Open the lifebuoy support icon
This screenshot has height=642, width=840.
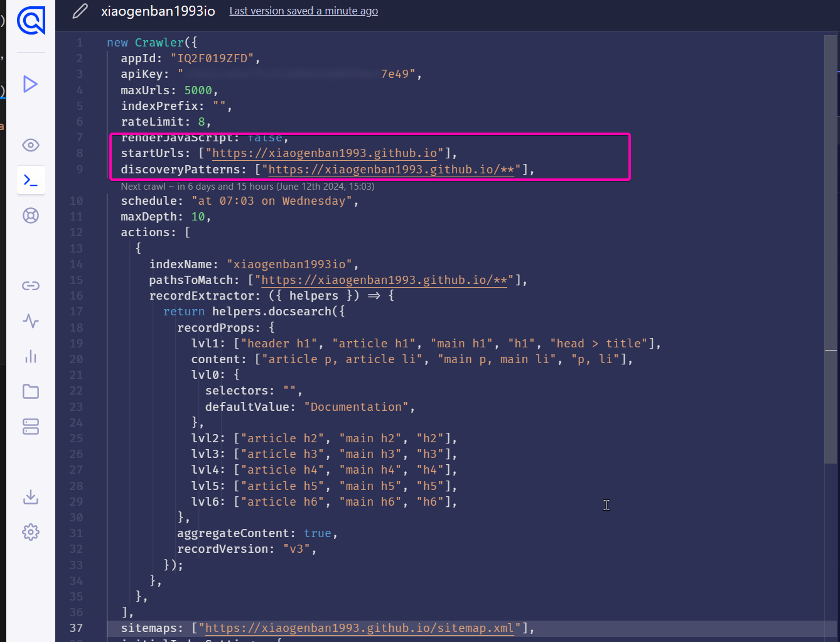point(31,215)
